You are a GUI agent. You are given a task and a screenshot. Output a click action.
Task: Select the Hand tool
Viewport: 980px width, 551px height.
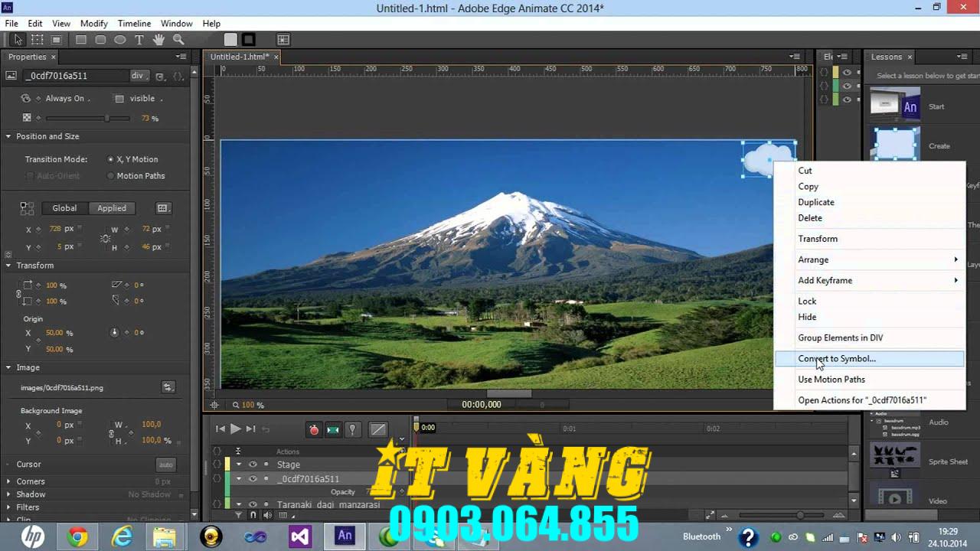pos(158,39)
